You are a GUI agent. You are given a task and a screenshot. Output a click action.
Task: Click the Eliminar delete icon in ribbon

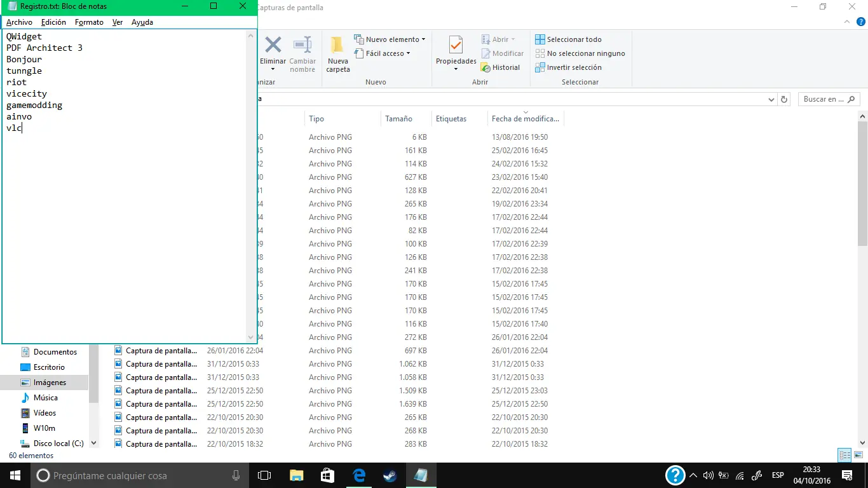tap(273, 45)
